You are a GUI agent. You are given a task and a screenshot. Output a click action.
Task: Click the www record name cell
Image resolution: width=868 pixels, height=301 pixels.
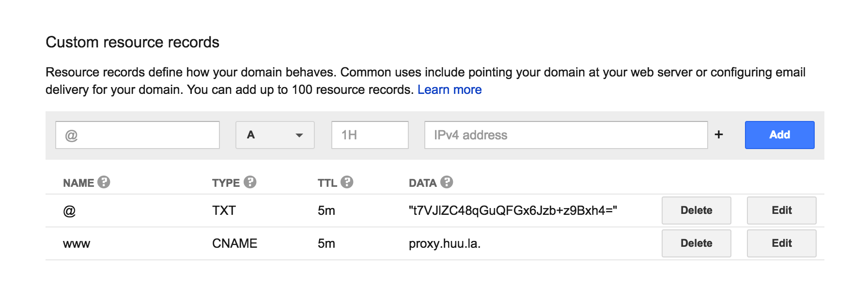[77, 244]
